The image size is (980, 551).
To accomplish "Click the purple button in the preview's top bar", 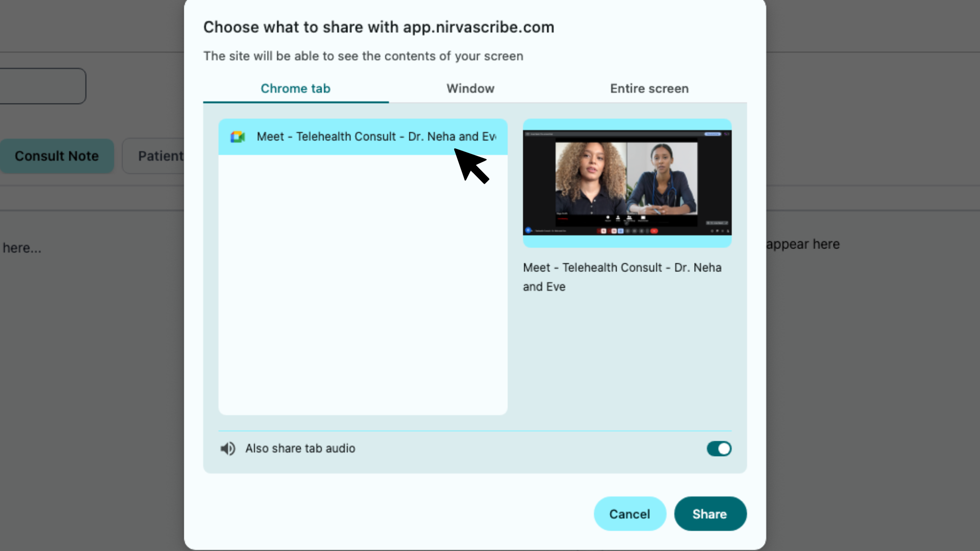I will [713, 134].
